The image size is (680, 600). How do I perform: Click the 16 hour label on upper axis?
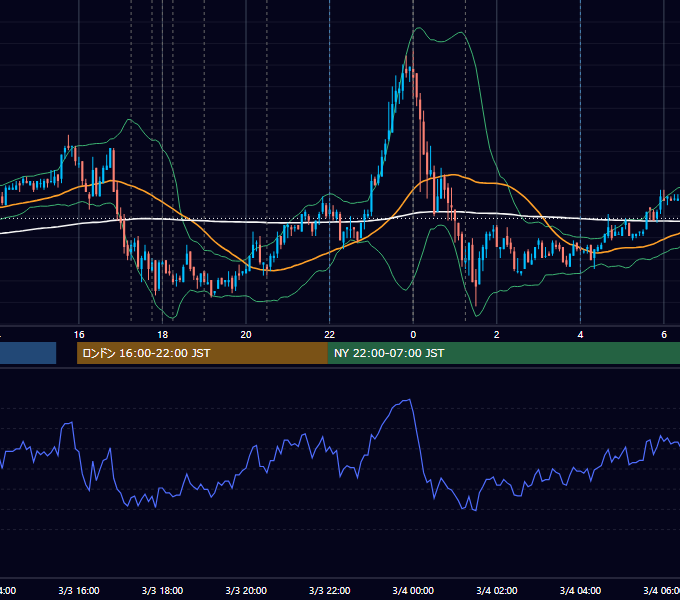(79, 335)
